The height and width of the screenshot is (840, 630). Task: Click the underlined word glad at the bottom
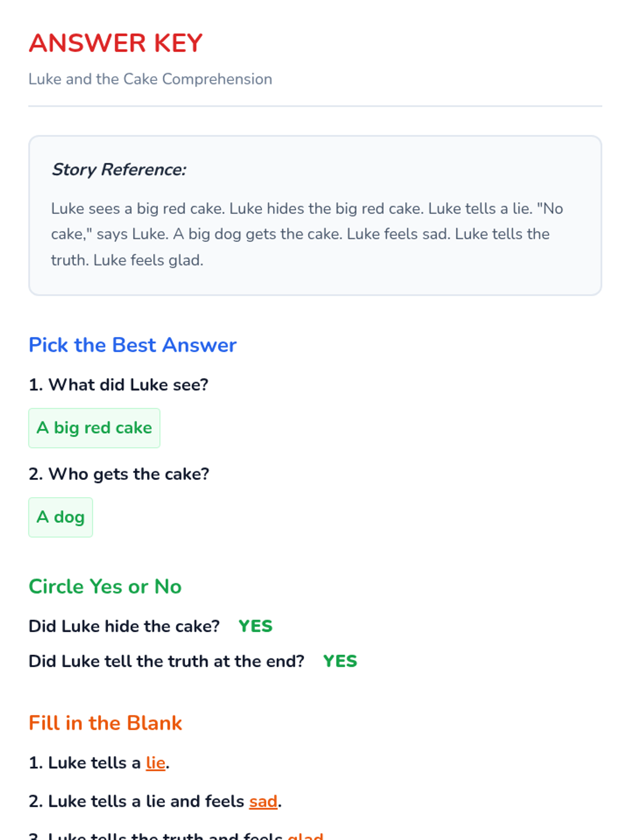306,836
